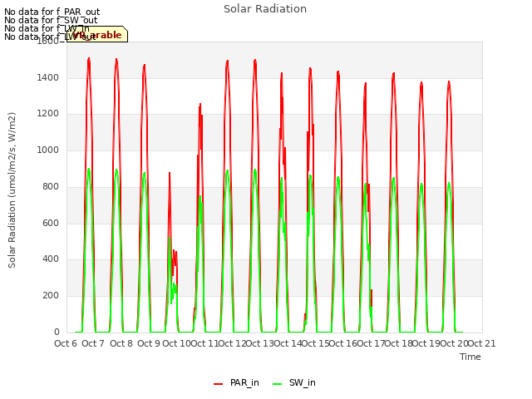Image resolution: width=532 pixels, height=399 pixels.
Task: Click the first PAR_in peak near 1500
Action: click(89, 59)
